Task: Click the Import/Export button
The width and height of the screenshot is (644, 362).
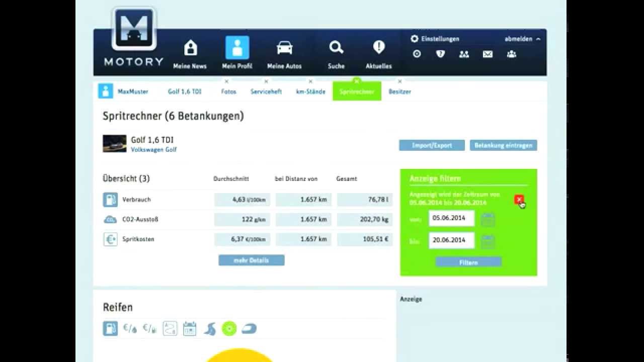Action: click(x=432, y=145)
